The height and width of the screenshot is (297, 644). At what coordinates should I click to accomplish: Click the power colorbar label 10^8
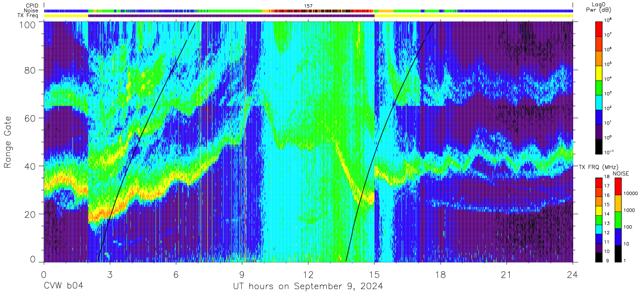tap(608, 20)
